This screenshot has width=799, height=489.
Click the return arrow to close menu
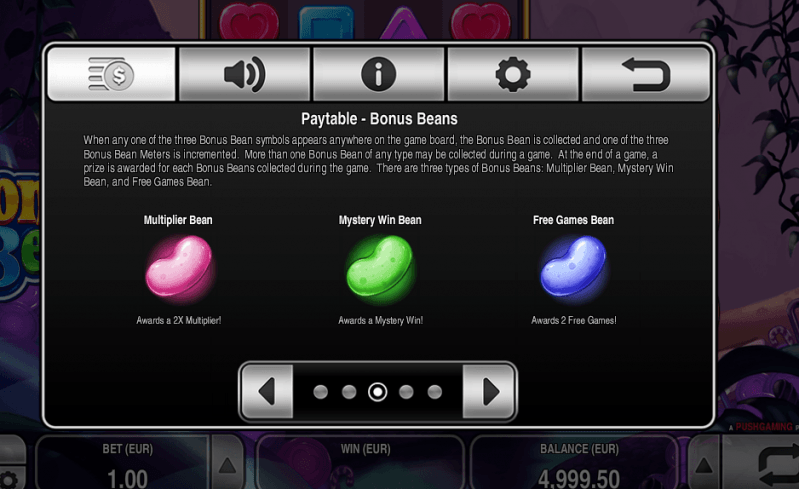[646, 74]
